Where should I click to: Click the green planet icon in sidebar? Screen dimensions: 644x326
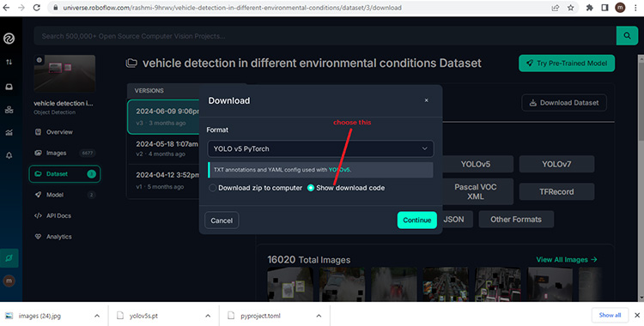(9, 258)
